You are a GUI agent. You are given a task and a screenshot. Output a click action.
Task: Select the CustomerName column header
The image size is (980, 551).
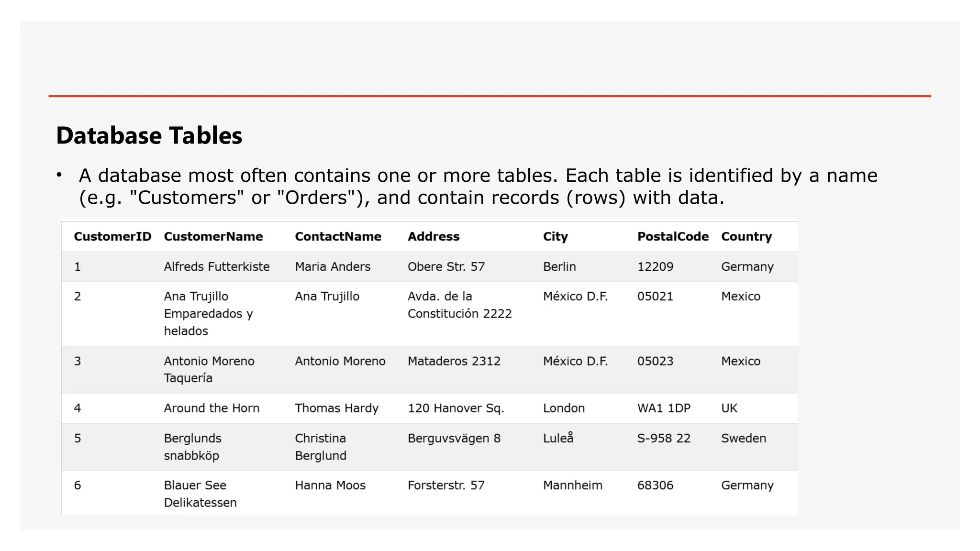[x=213, y=237]
